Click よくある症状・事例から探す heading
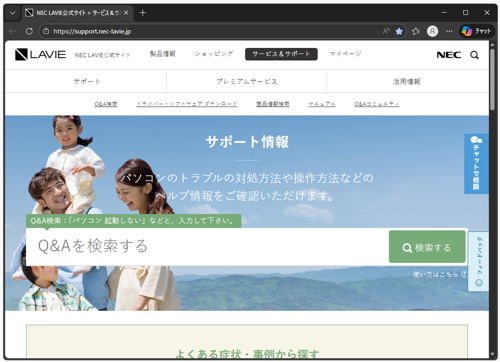The width and height of the screenshot is (500, 362). tap(247, 354)
